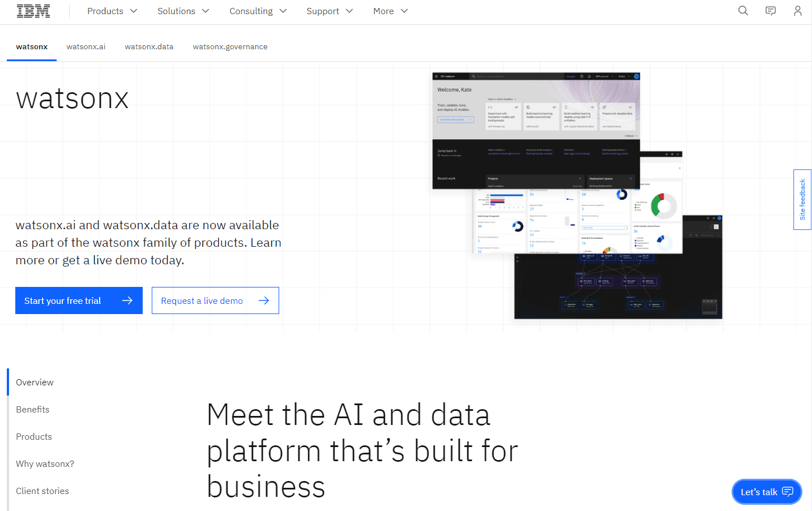812x511 pixels.
Task: Switch to the watsonx.data tab
Action: pyautogui.click(x=149, y=47)
